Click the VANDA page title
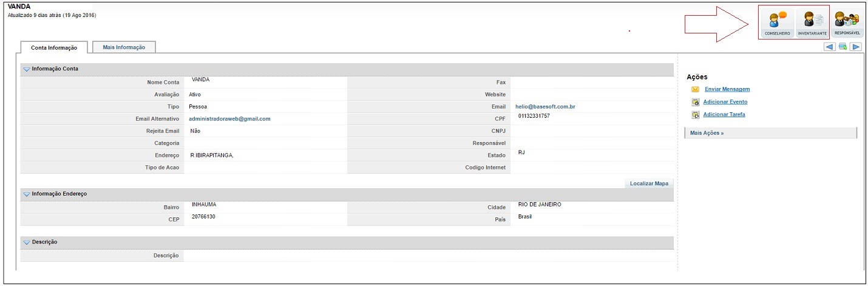The width and height of the screenshot is (868, 286). tap(19, 6)
